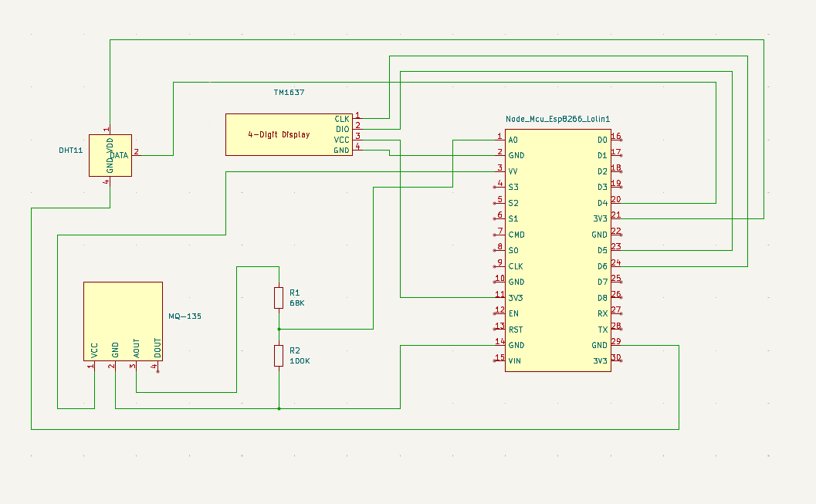Select the NodeMCU ESP8266 module body
The image size is (816, 504).
[557, 250]
